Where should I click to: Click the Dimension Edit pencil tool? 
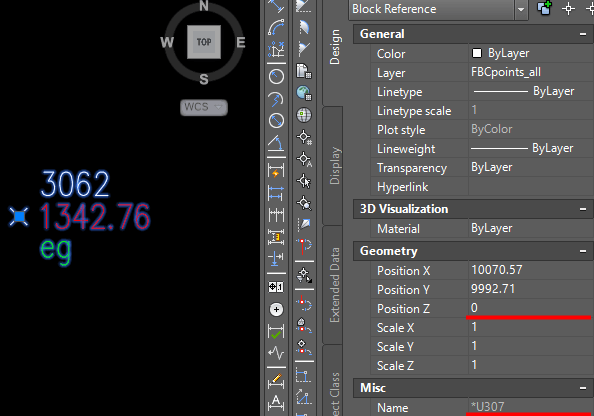276,381
